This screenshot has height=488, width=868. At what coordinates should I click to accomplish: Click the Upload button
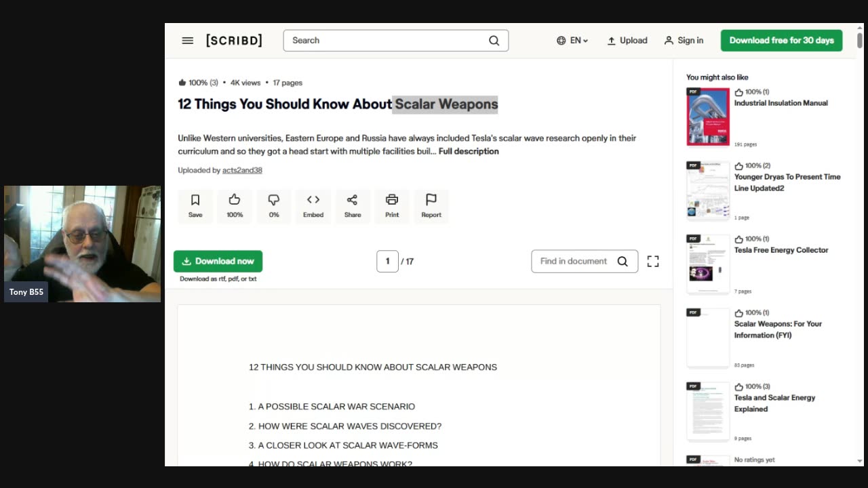tap(627, 41)
